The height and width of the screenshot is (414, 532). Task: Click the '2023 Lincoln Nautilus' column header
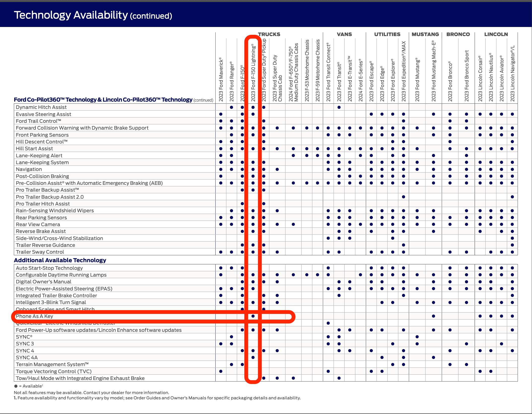click(491, 77)
